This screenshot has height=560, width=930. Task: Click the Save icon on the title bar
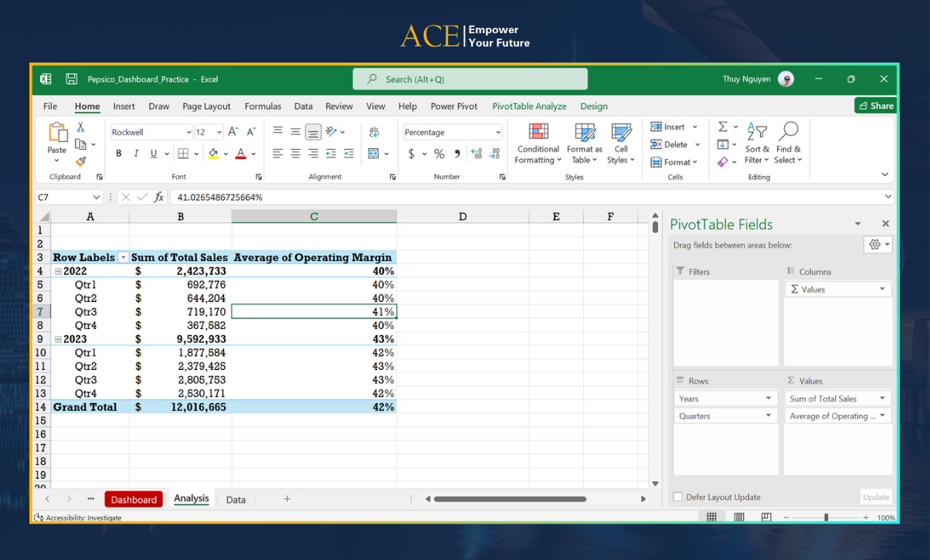click(x=71, y=78)
